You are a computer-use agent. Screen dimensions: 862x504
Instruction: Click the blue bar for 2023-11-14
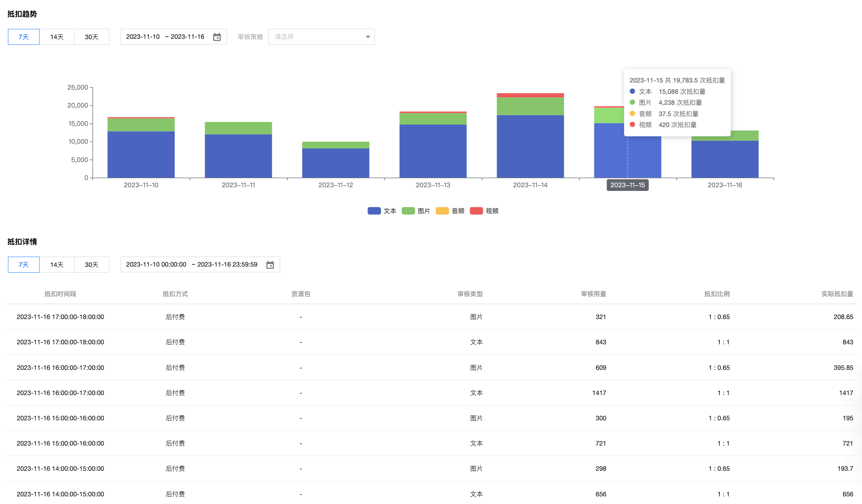pyautogui.click(x=530, y=147)
